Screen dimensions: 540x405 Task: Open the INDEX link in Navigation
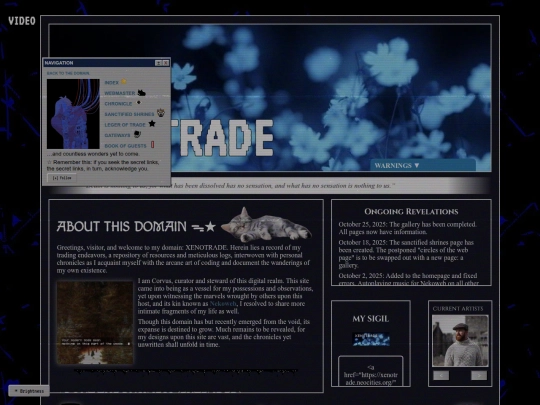tap(112, 83)
